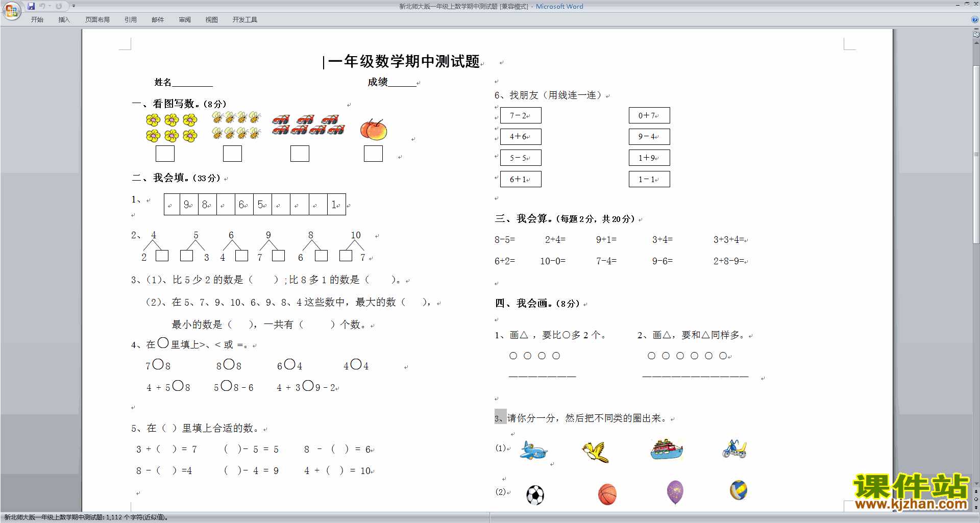Click the table cell containing 9

[189, 205]
